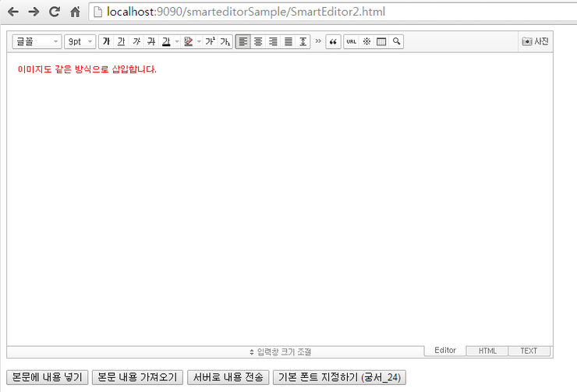Open the font color dropdown arrow

176,41
